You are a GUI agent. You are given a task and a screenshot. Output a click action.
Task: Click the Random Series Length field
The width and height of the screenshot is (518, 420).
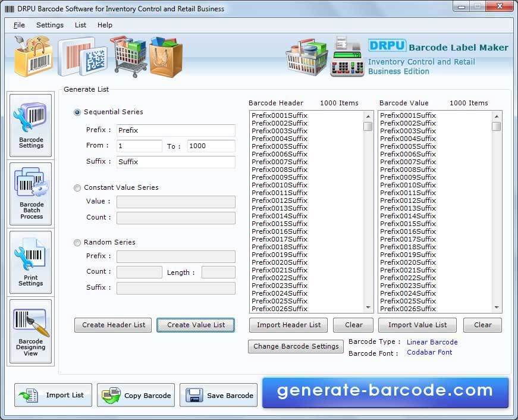tap(218, 272)
